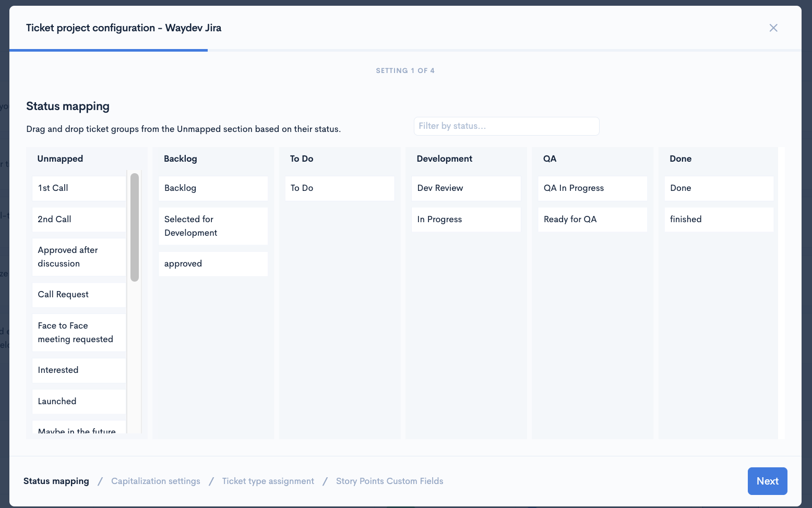This screenshot has width=812, height=508.
Task: Open Story Points Custom Fields step
Action: (389, 481)
